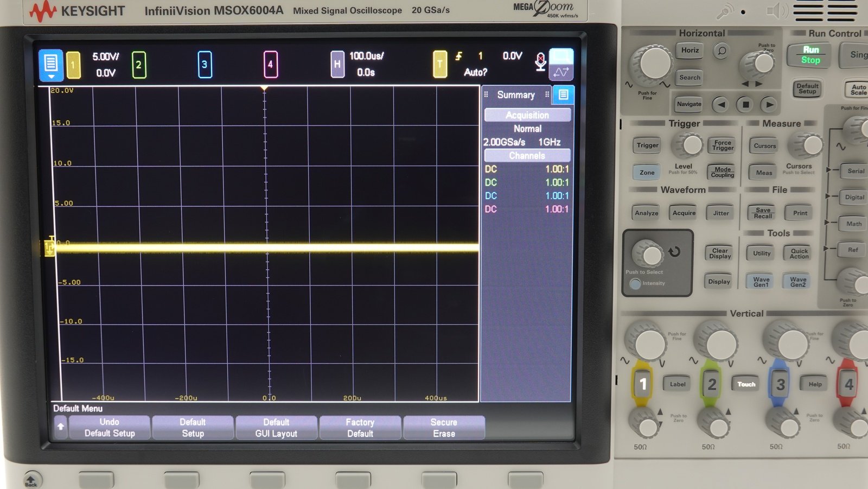Turn on channel 3 badge on screen
The height and width of the screenshot is (489, 868).
tap(205, 65)
